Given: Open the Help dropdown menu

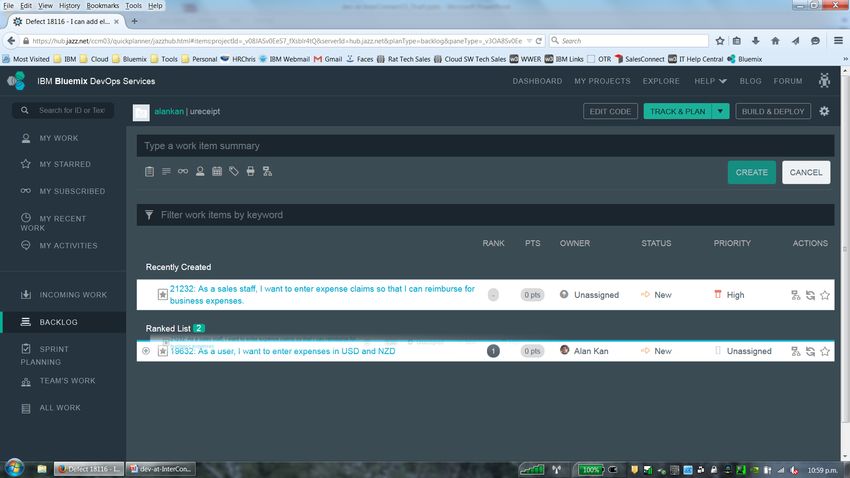Looking at the screenshot, I should coord(710,81).
